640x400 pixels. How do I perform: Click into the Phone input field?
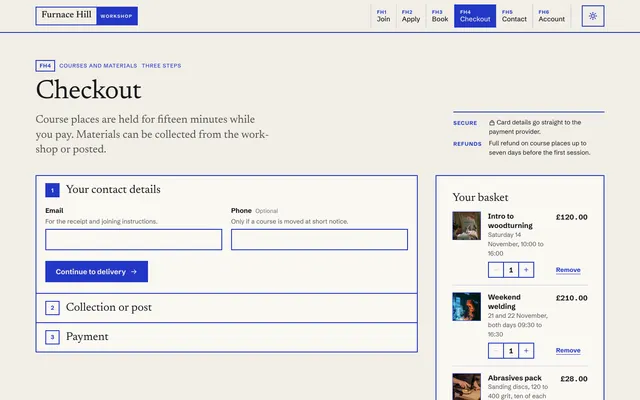click(319, 239)
